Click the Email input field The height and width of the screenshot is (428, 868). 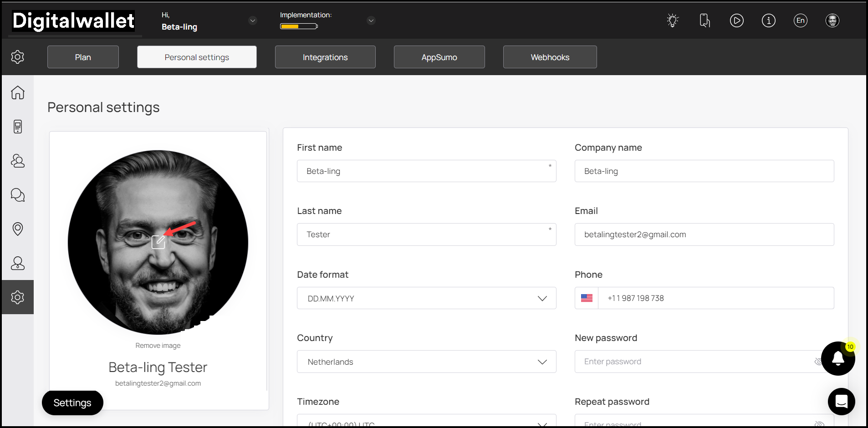pos(704,234)
